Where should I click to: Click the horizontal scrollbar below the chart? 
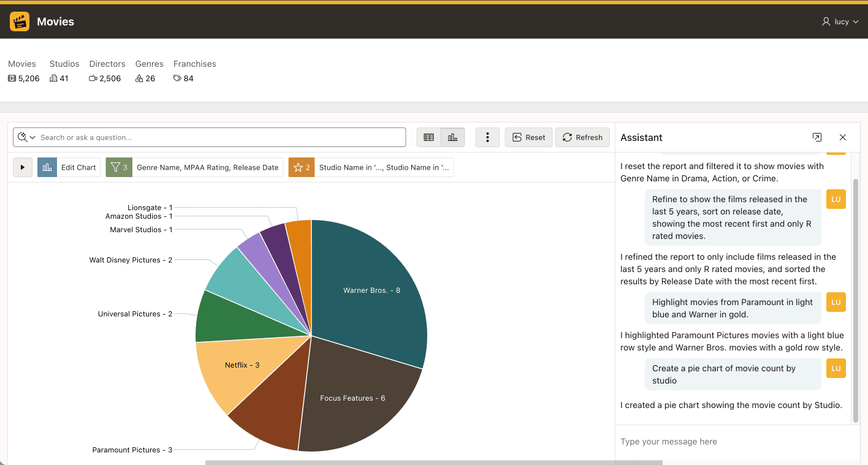point(434,463)
